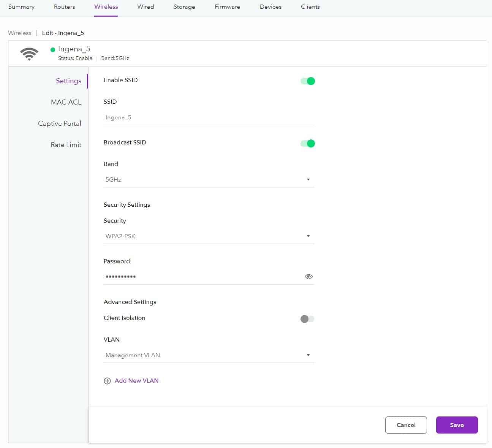Viewport: 492px width, 448px height.
Task: Click the SSID name field with Ingena_5
Action: point(209,117)
